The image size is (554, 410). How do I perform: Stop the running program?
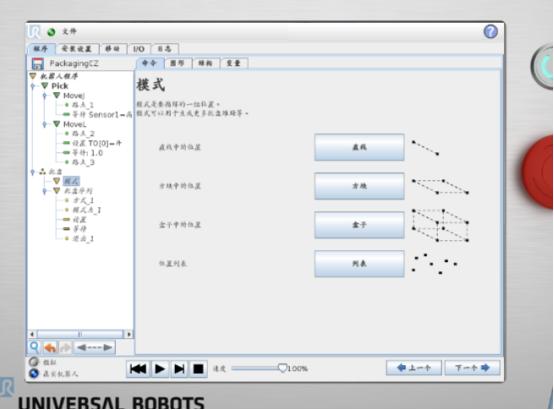coord(199,369)
